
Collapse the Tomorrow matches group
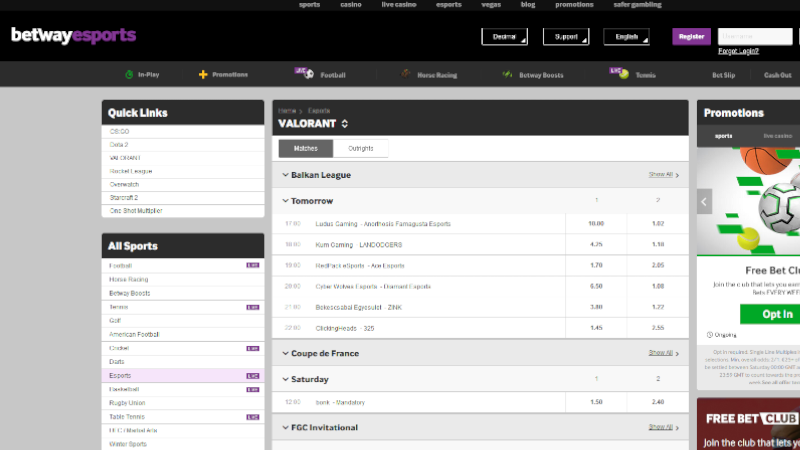285,201
